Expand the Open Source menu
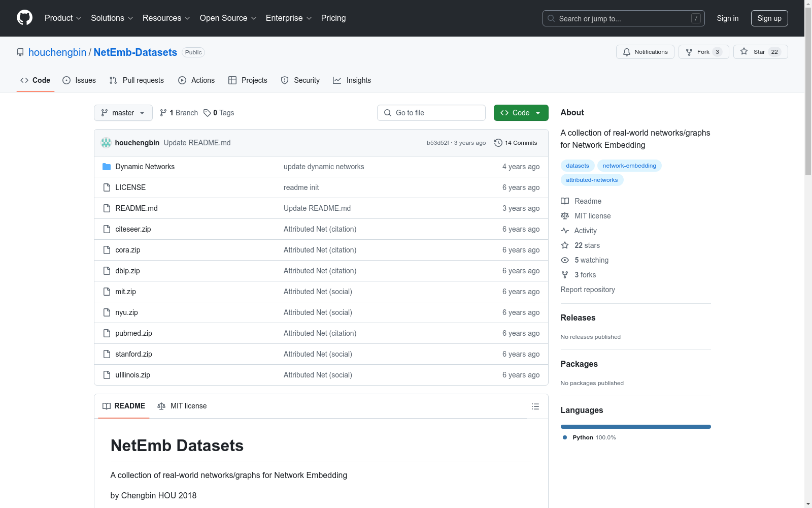812x508 pixels. [x=228, y=18]
